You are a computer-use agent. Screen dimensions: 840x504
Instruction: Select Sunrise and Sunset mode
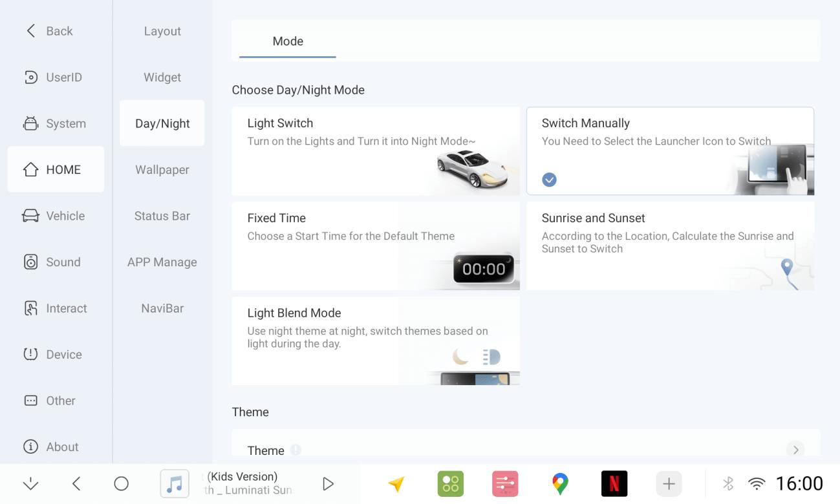pyautogui.click(x=670, y=246)
